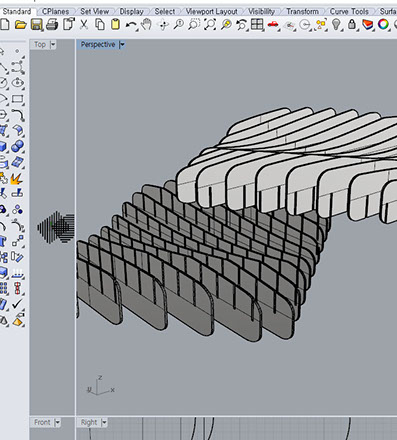Select the Rectangle tool in sidebar

click(17, 99)
